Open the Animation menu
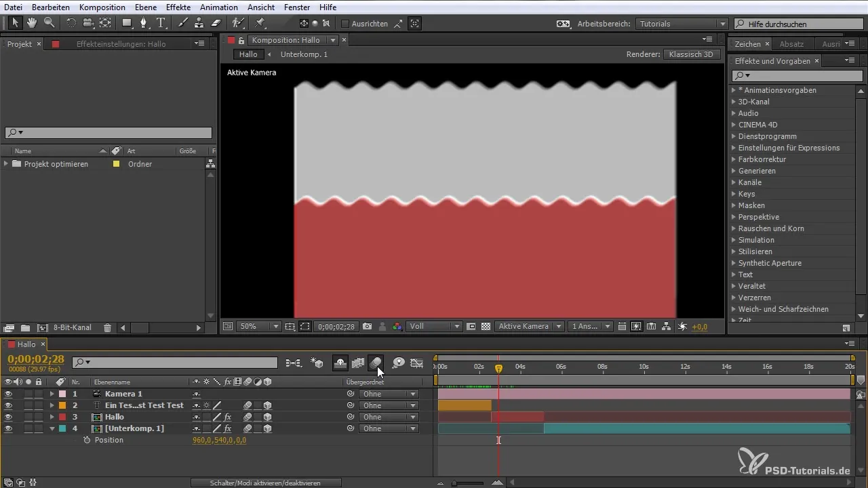 point(219,7)
